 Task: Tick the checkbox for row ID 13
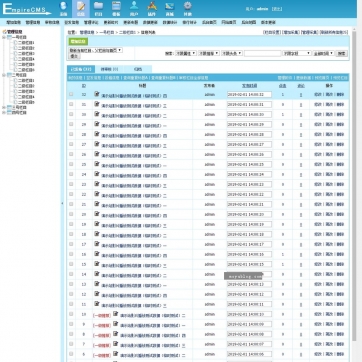[71, 284]
